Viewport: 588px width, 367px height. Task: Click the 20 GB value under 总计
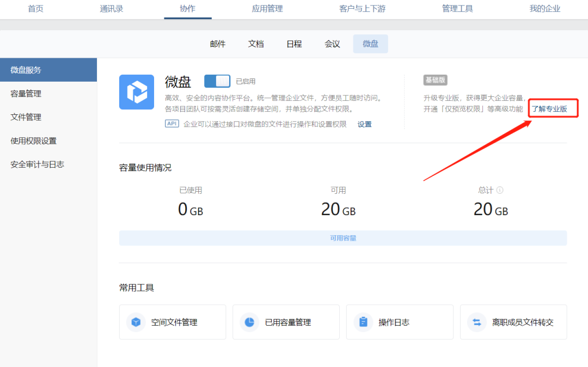click(491, 209)
